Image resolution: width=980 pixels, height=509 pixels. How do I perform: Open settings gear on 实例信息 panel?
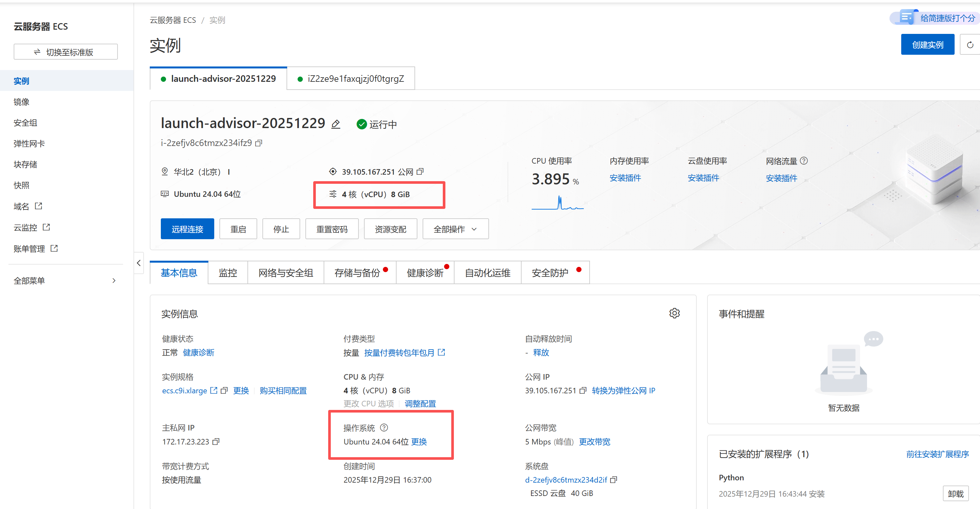[675, 313]
